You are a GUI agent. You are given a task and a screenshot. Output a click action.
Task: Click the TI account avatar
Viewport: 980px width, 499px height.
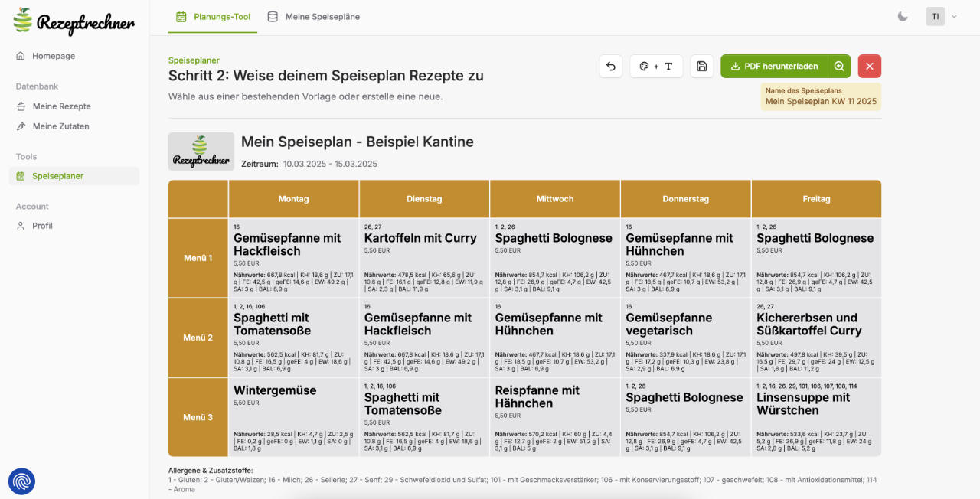pos(935,16)
